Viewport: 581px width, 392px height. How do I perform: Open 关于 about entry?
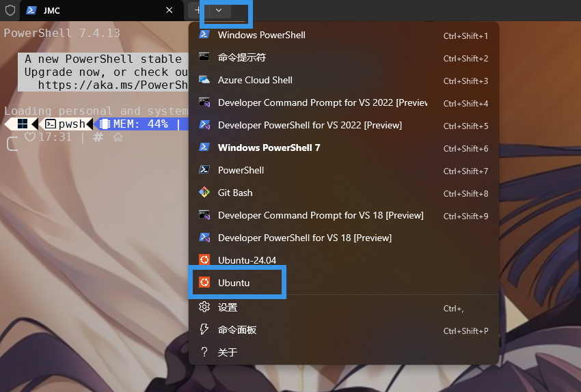pos(344,352)
